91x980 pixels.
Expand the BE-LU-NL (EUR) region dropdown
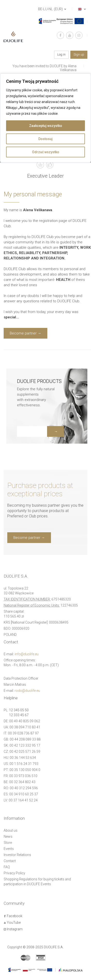click(x=52, y=9)
